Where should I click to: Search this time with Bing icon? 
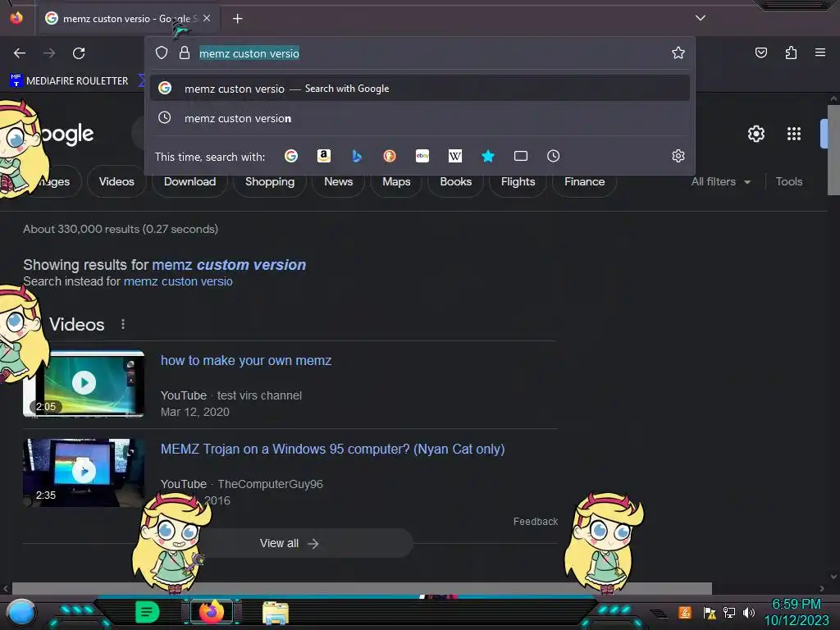[357, 156]
